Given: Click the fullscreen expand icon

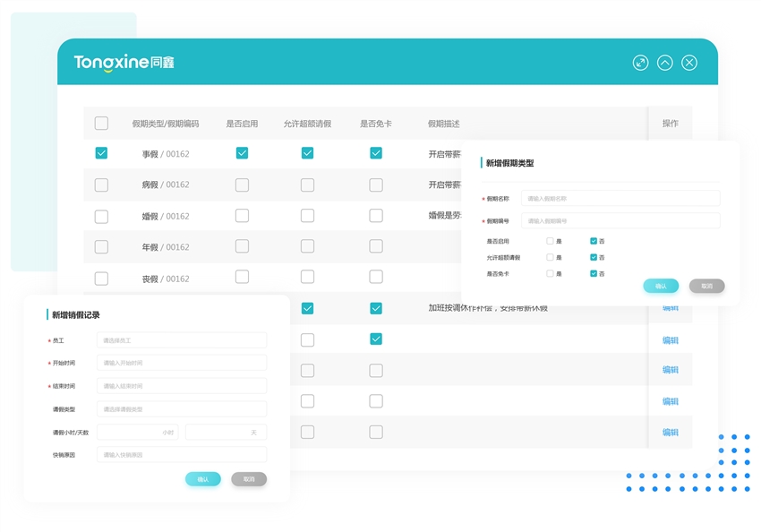Looking at the screenshot, I should 640,62.
